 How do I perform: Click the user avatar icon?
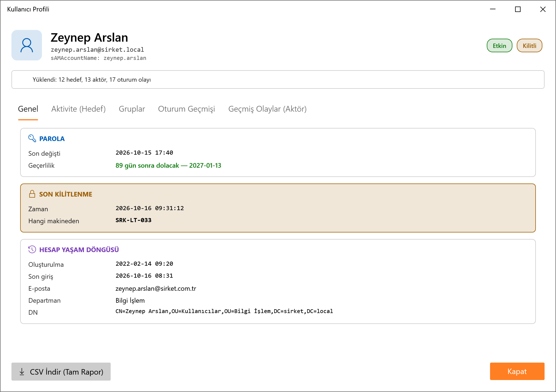tap(27, 45)
